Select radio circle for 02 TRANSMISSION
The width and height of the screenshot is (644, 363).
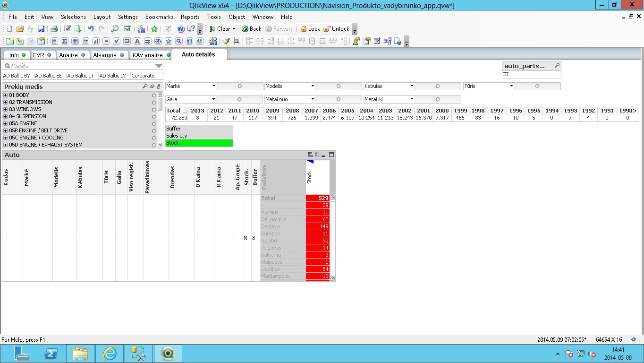[153, 102]
